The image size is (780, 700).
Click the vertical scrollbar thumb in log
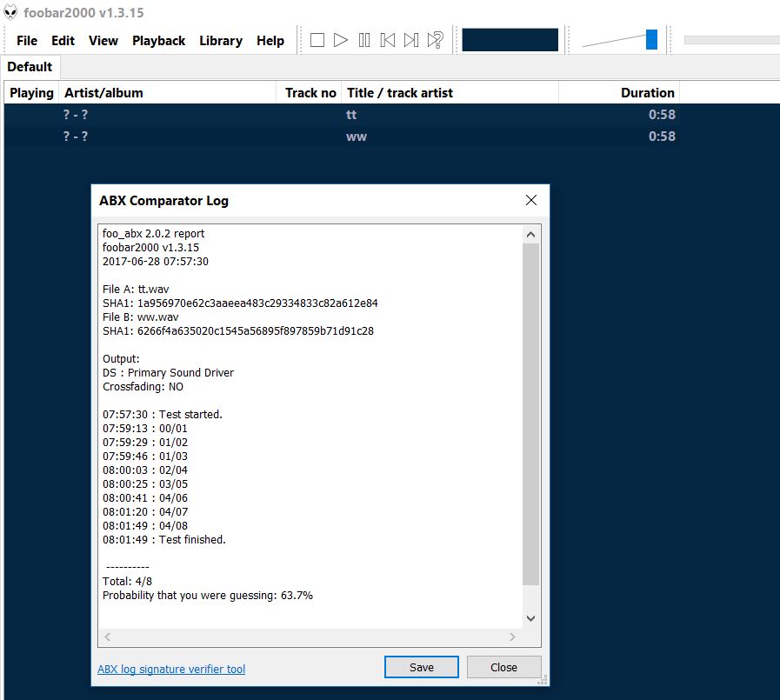point(530,414)
